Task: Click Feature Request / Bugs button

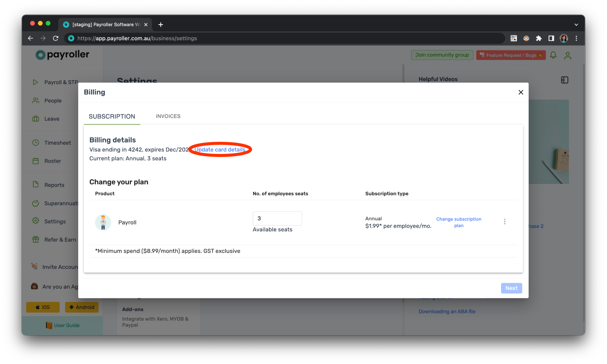Action: [x=511, y=55]
